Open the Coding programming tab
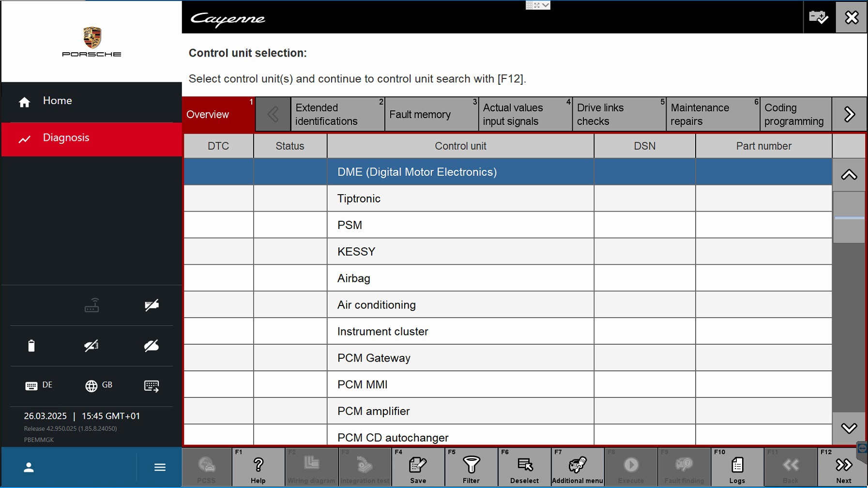Screen dimensions: 868x488 tap(796, 114)
